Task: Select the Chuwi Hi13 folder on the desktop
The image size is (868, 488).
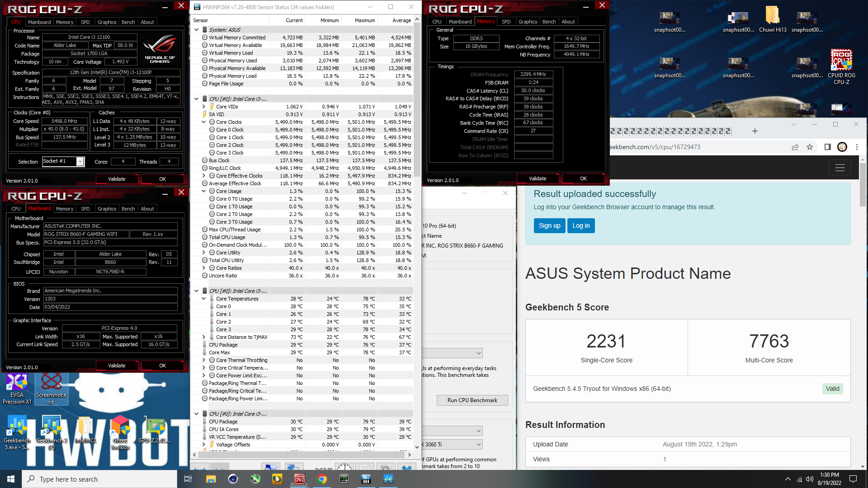Action: 773,19
